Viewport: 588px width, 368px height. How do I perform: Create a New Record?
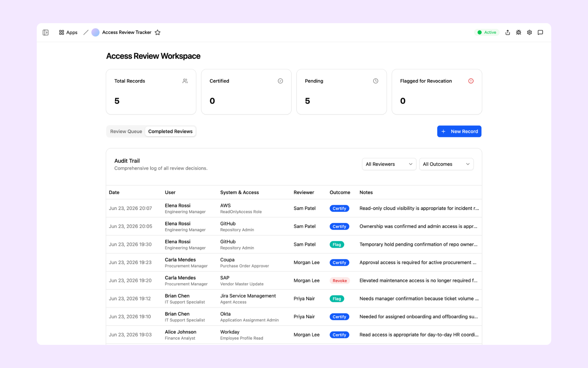(x=459, y=132)
